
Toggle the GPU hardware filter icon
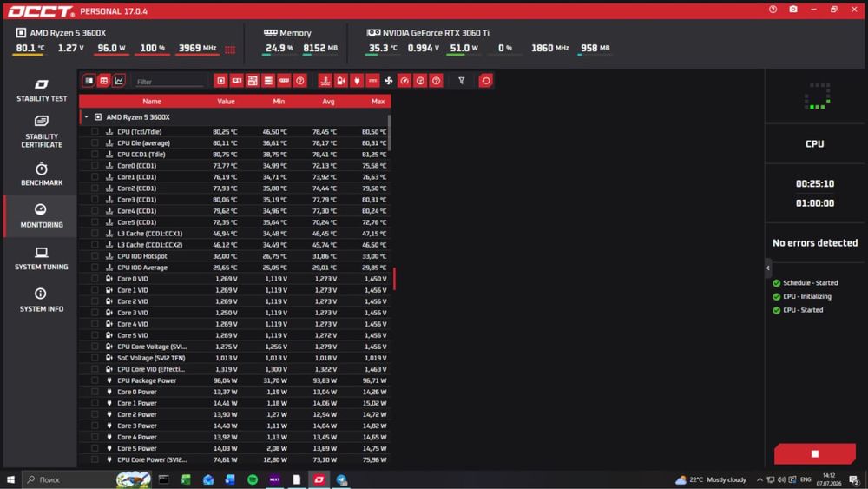tap(237, 81)
